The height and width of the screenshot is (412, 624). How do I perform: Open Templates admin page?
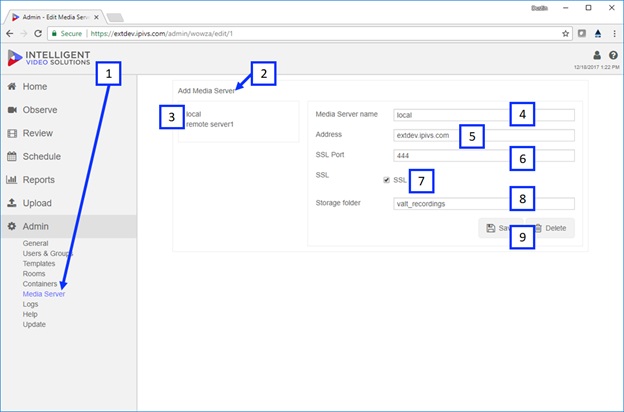(x=39, y=264)
